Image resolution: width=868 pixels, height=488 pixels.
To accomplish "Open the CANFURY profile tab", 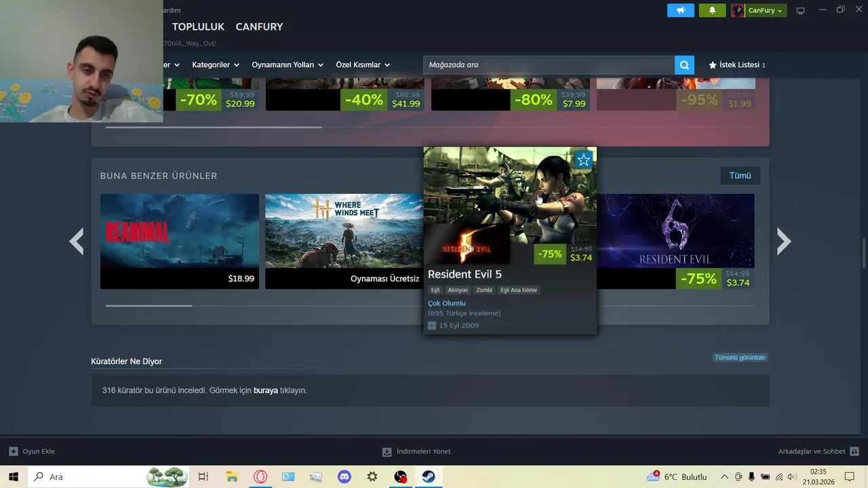I will 259,26.
